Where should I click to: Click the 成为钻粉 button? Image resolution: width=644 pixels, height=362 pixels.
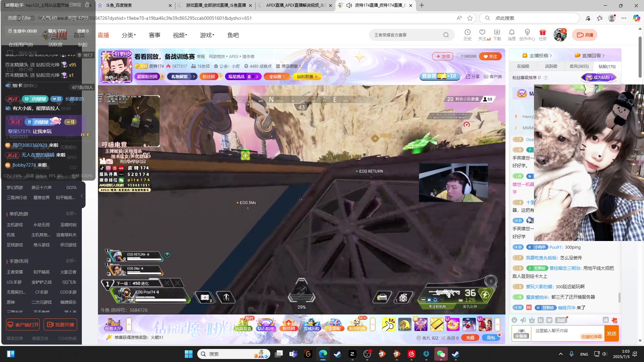tap(599, 77)
